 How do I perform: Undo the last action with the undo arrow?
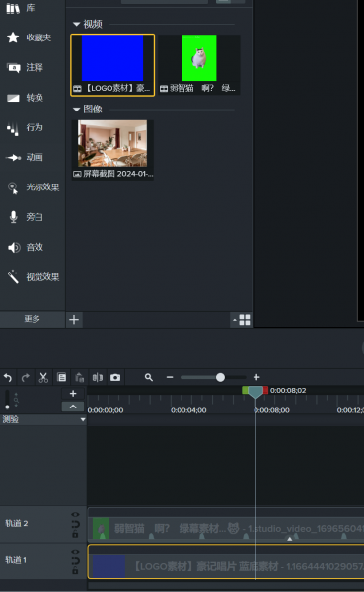[x=8, y=377]
